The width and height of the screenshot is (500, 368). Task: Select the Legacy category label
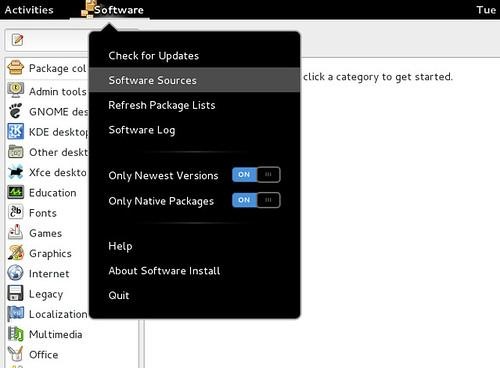pos(46,294)
